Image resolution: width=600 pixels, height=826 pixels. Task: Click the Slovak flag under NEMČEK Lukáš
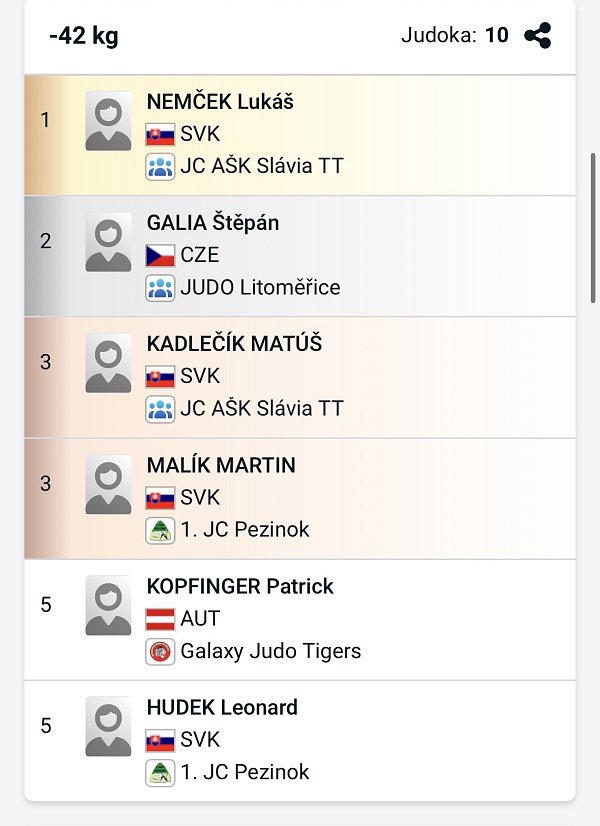[x=160, y=134]
